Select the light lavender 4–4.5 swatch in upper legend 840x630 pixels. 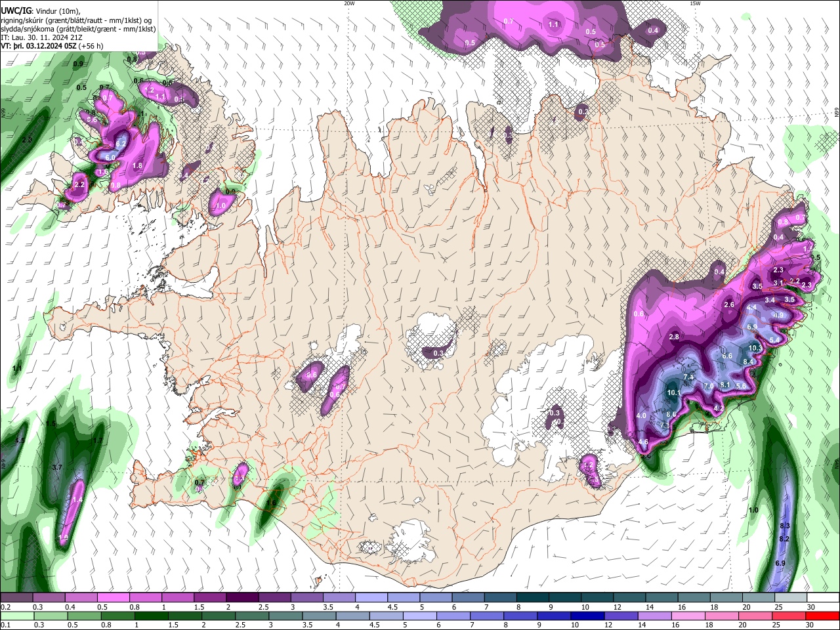pos(371,598)
